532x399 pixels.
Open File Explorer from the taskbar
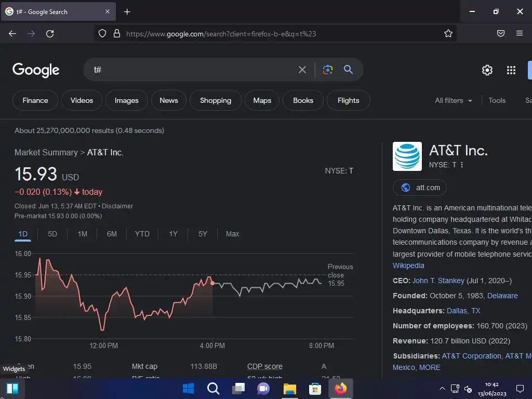click(290, 389)
